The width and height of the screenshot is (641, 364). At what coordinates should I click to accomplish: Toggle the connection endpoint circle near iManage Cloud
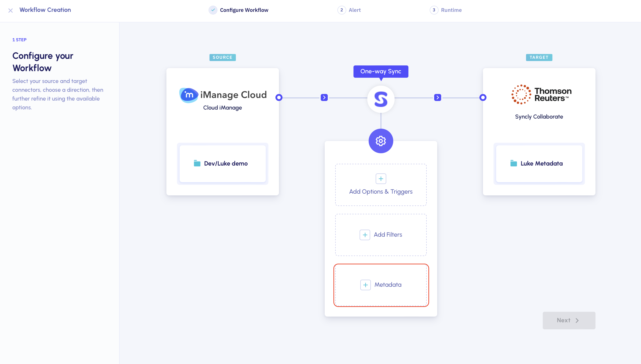(279, 97)
